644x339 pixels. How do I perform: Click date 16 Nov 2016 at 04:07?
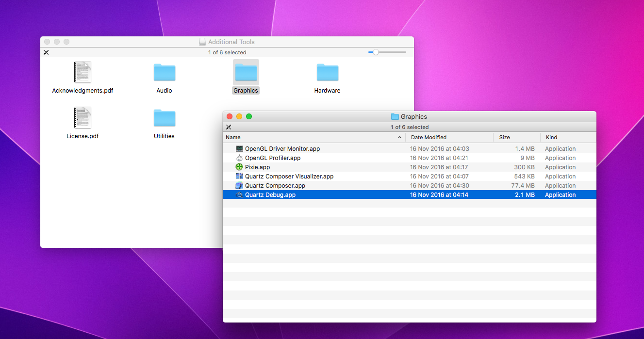439,177
